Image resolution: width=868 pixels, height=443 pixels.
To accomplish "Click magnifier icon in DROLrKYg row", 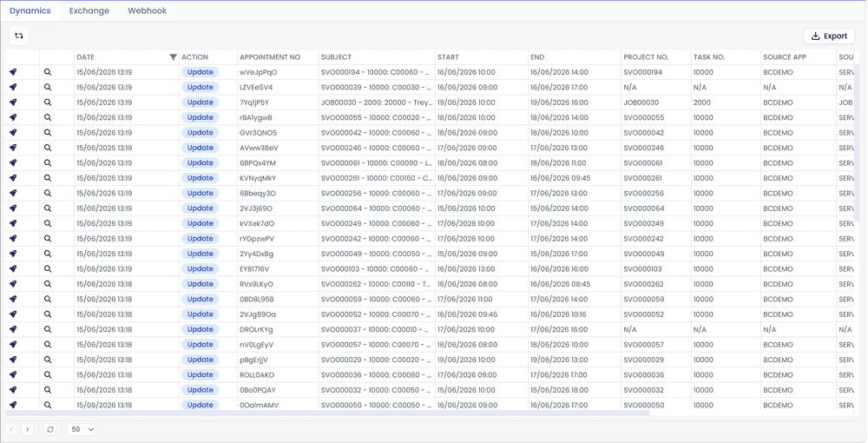I will click(48, 329).
